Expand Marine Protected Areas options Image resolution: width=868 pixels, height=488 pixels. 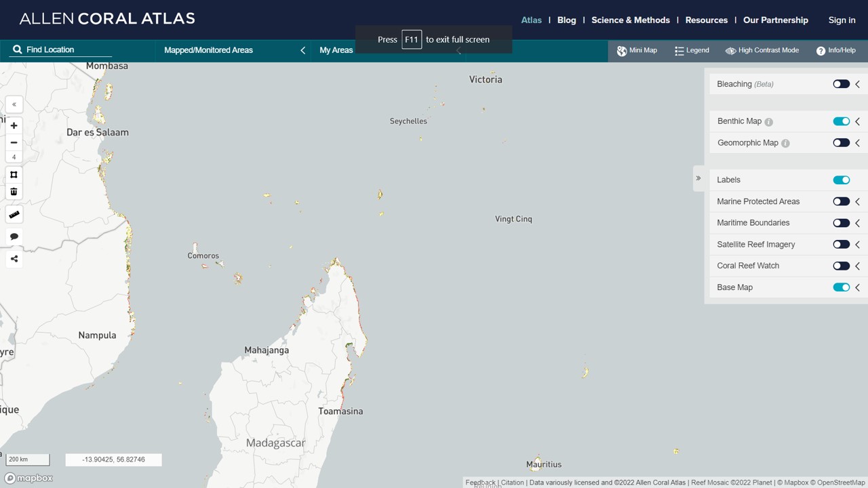click(x=857, y=201)
